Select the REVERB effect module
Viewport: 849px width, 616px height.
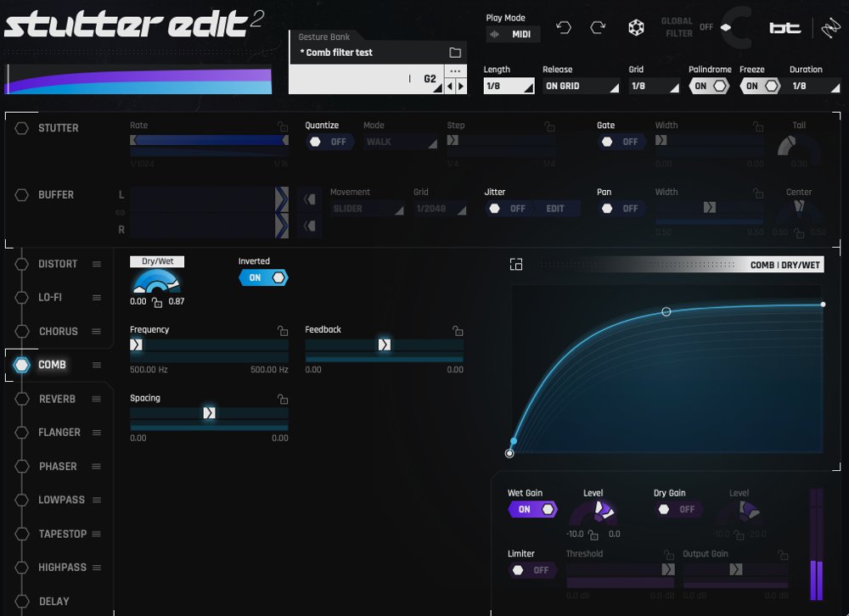click(x=57, y=399)
